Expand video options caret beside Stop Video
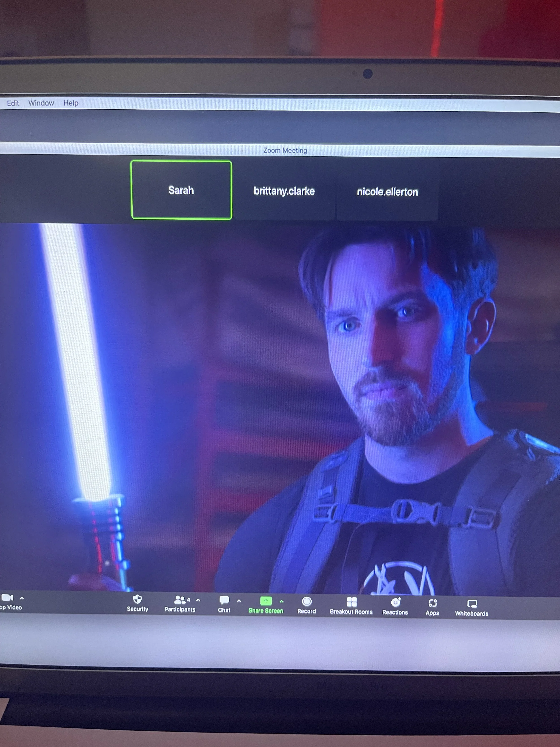Viewport: 560px width, 747px height. tap(22, 598)
